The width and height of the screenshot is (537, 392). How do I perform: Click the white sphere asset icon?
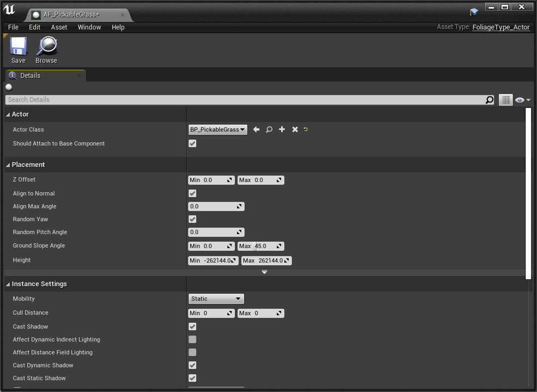[9, 87]
